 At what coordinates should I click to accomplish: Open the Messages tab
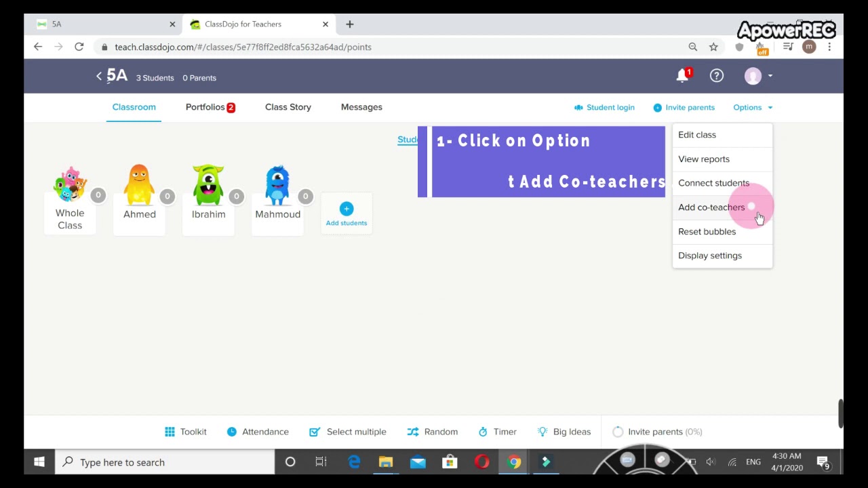tap(361, 107)
